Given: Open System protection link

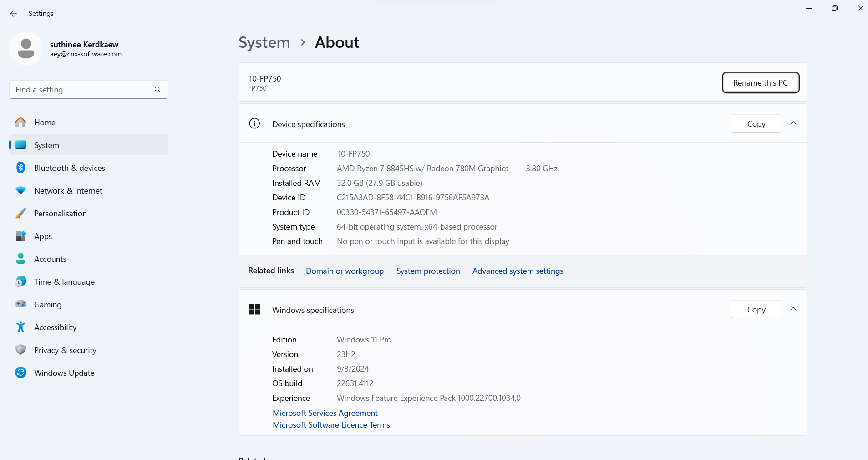Looking at the screenshot, I should tap(428, 271).
